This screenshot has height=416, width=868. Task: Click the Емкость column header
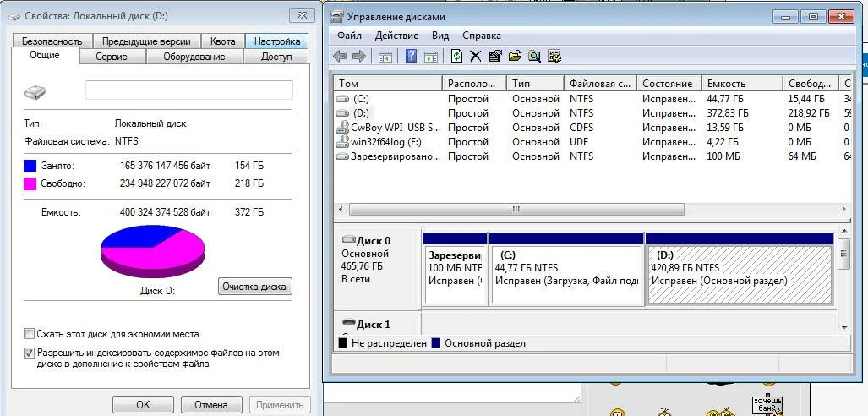(742, 84)
